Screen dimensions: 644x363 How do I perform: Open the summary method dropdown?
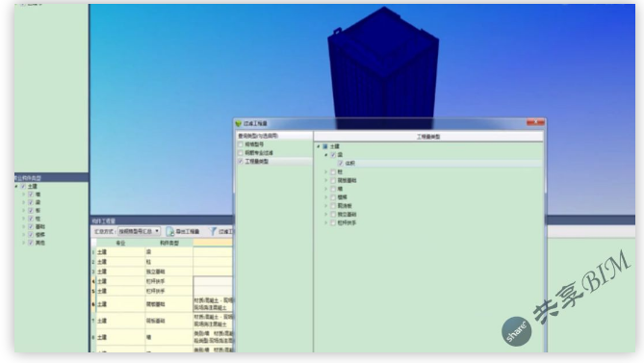tap(139, 232)
